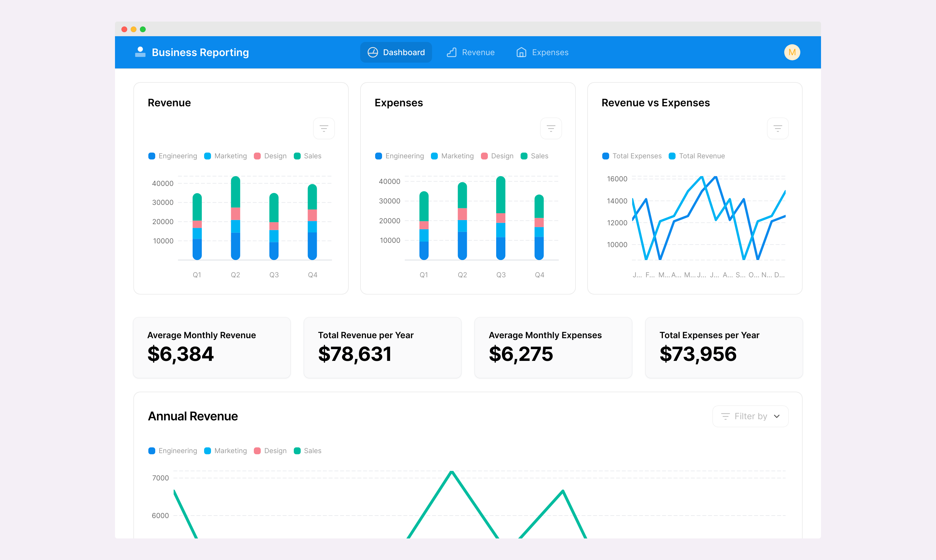This screenshot has width=936, height=560.
Task: Click the Dashboard pie chart icon
Action: point(373,53)
